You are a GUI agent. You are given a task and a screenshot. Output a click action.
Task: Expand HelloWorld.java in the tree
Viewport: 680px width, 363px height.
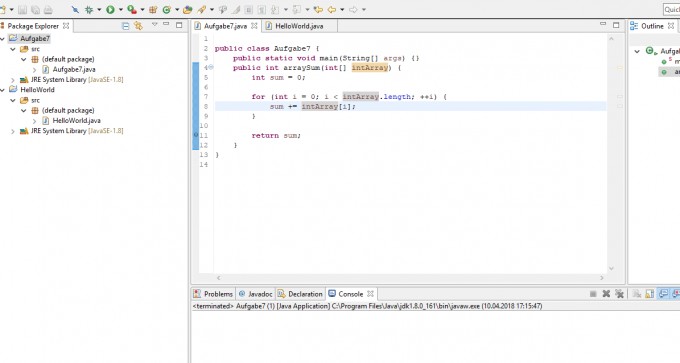(x=34, y=121)
